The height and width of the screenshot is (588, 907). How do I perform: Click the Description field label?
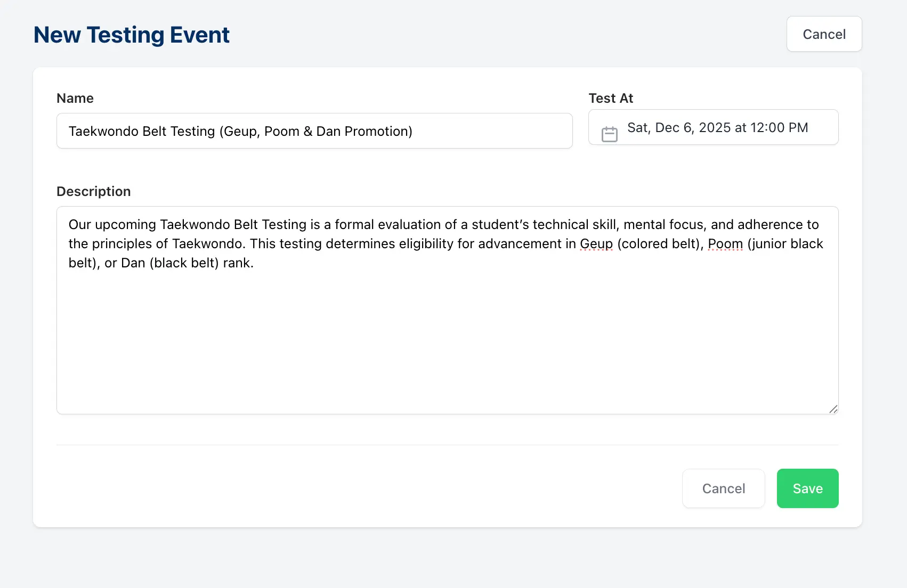tap(93, 191)
